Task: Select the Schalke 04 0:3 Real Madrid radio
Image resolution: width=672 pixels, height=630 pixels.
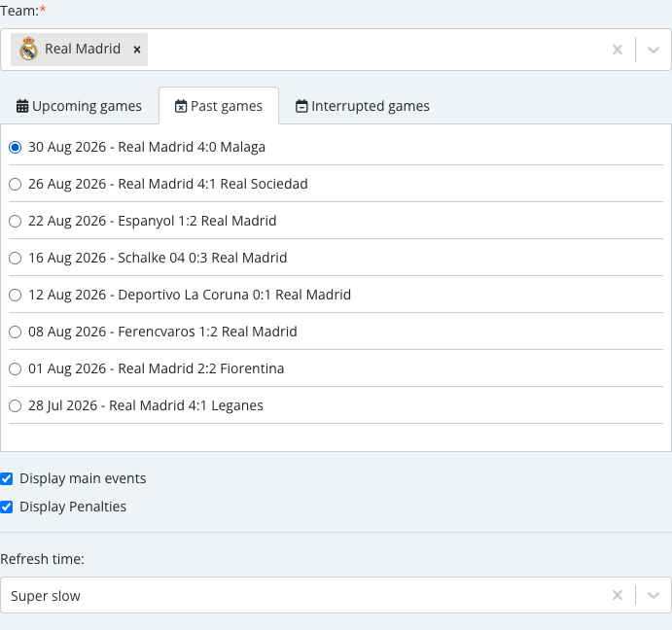Action: point(15,258)
